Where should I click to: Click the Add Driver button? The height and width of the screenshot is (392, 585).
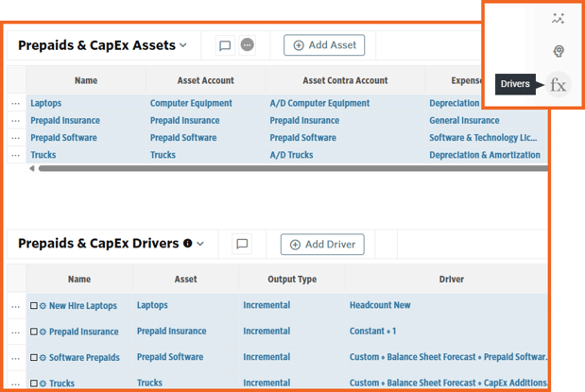(322, 245)
